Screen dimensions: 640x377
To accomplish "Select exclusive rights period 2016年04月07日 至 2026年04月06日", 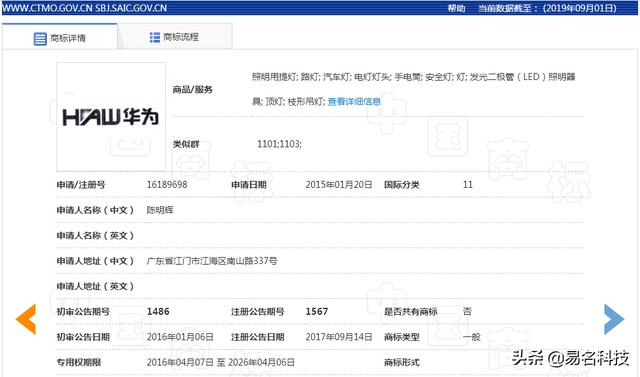I will (221, 362).
